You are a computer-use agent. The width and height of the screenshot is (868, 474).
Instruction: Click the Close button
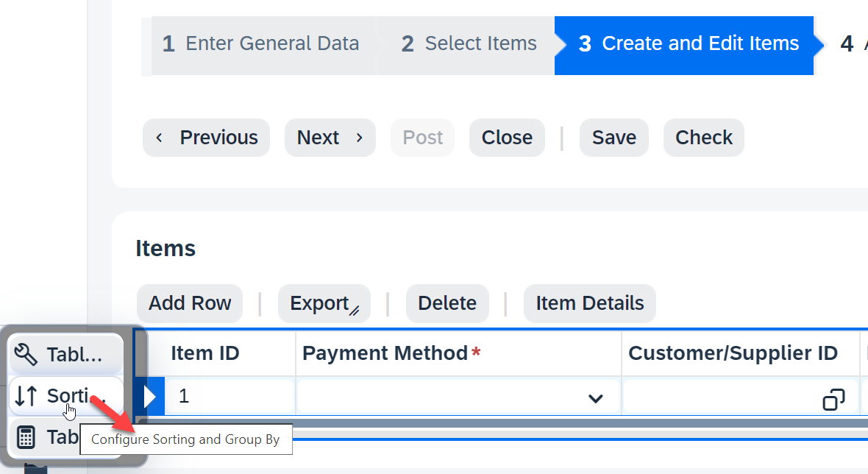click(507, 138)
